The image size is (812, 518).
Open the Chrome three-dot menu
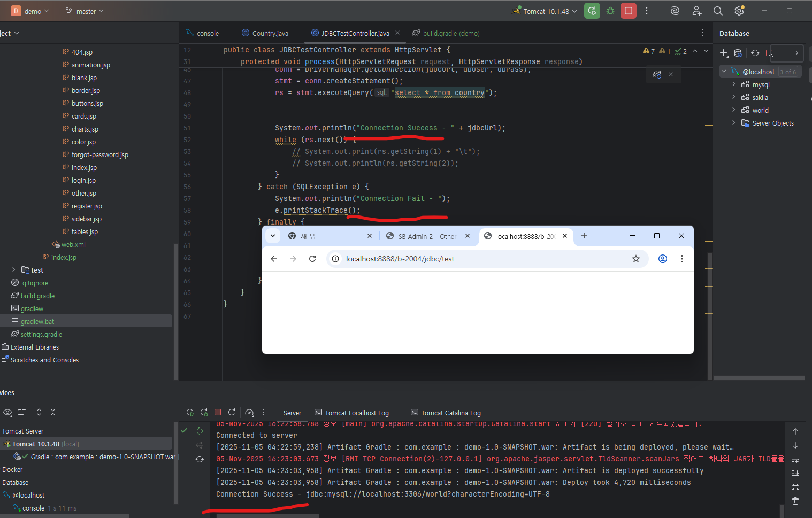(682, 259)
